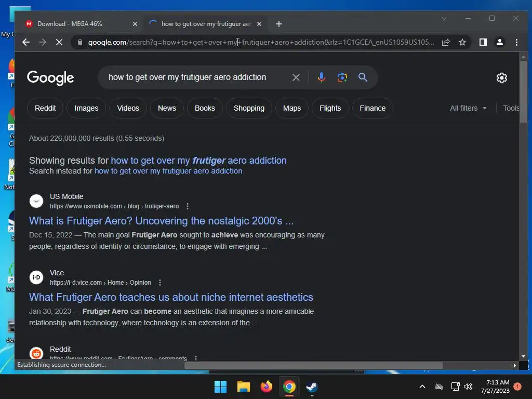Switch to Maps results
Image resolution: width=532 pixels, height=399 pixels.
pos(292,108)
